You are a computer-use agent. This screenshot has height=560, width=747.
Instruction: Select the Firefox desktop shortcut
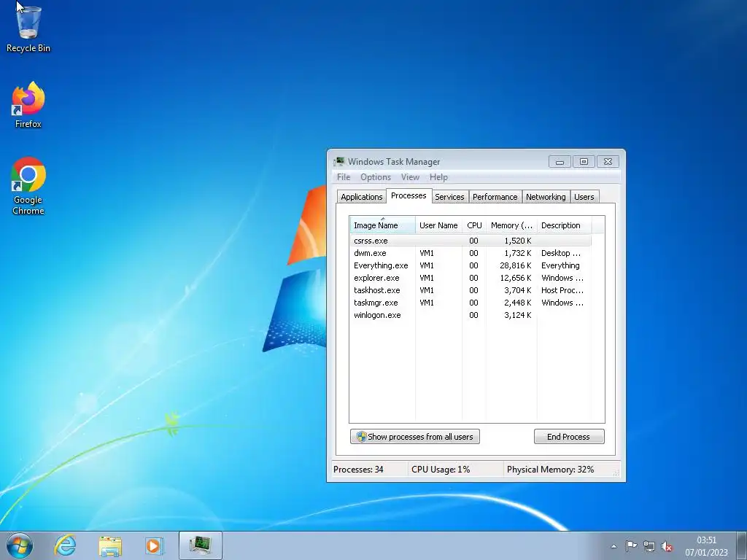click(x=28, y=105)
